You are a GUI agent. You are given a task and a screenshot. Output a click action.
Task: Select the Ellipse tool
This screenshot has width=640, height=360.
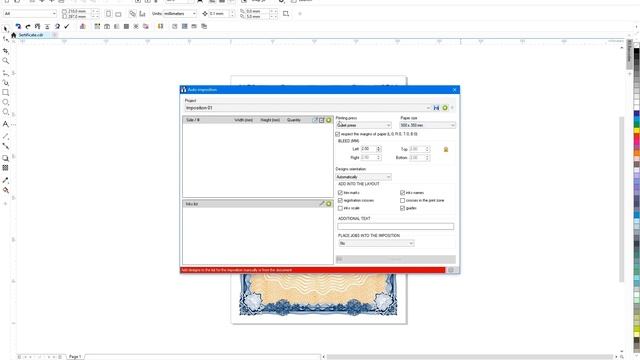click(x=5, y=102)
